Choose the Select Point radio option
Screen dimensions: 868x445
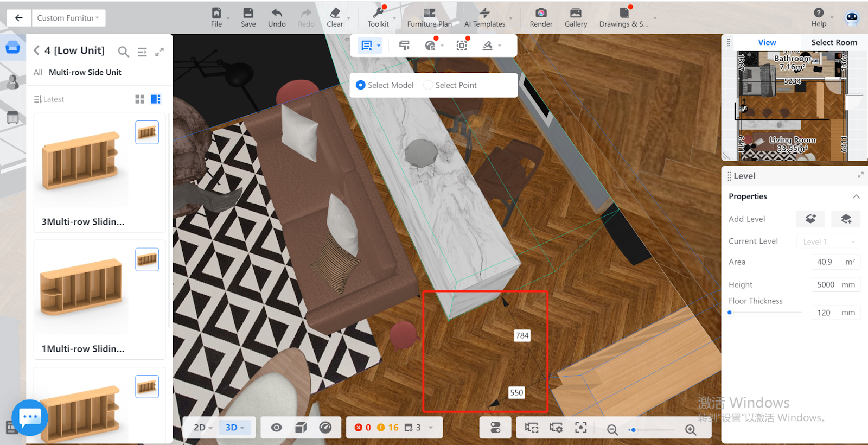[x=428, y=85]
